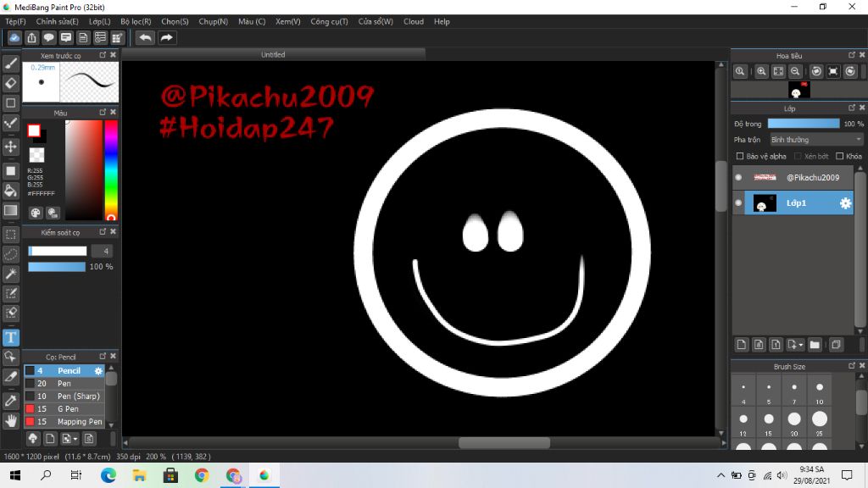This screenshot has width=868, height=488.
Task: Open the Pha trộn blend mode dropdown
Action: pyautogui.click(x=816, y=140)
